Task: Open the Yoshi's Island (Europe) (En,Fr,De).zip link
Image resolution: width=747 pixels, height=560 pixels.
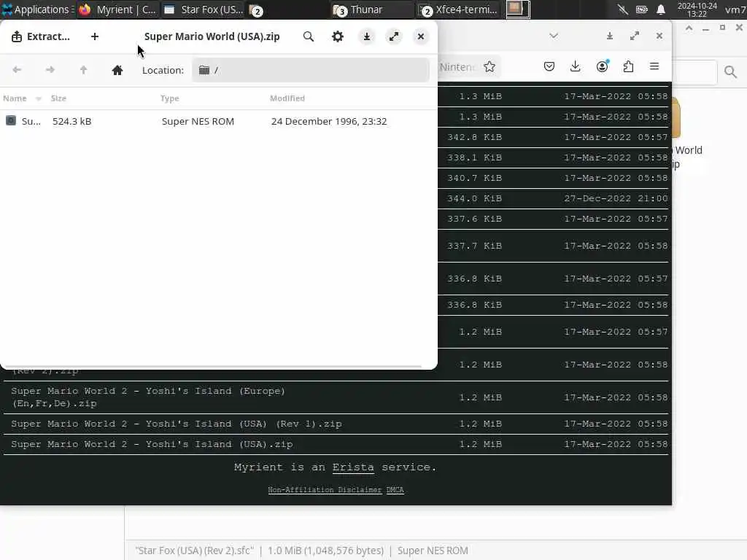Action: [x=148, y=397]
